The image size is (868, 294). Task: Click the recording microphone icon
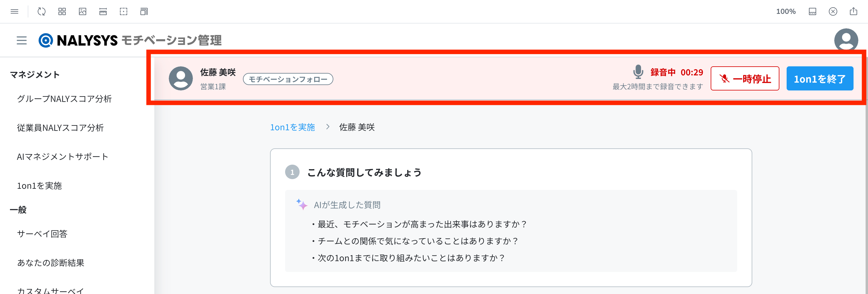638,72
